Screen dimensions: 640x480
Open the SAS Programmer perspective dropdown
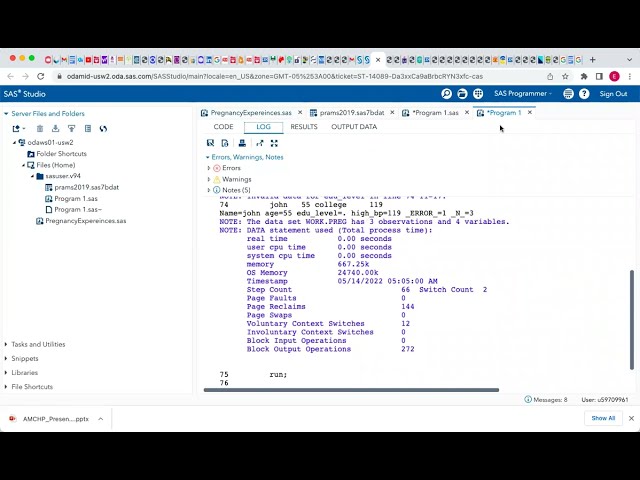coord(522,93)
